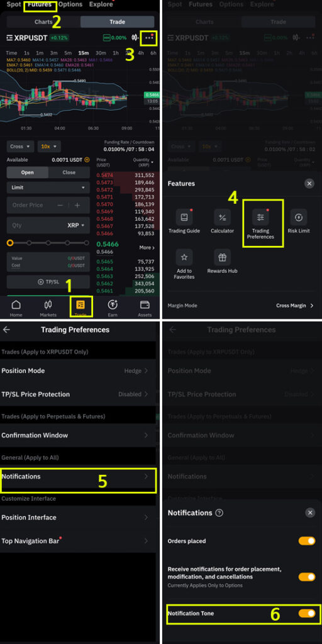Open the Trading Preferences icon in Features
Image resolution: width=322 pixels, height=644 pixels.
[261, 217]
